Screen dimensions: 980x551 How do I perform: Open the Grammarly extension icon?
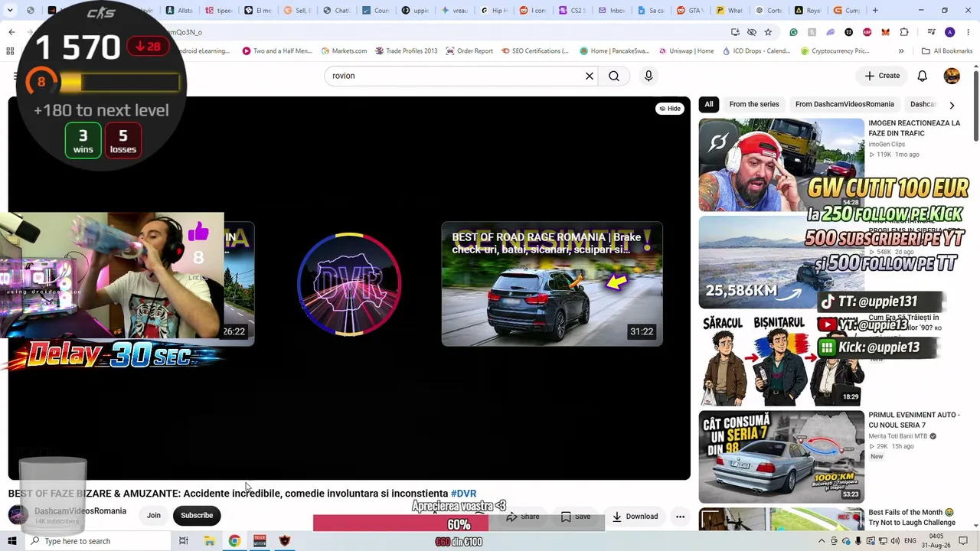click(x=793, y=32)
